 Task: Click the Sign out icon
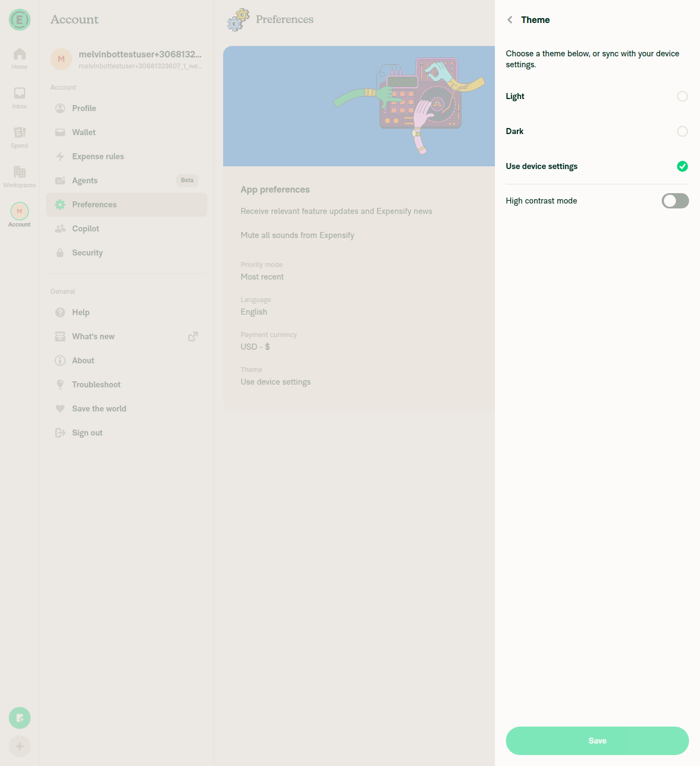[60, 433]
